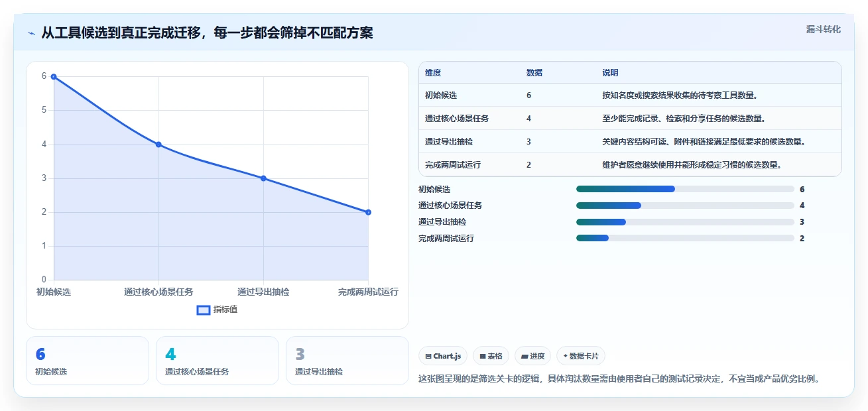The image size is (868, 411).
Task: Click the 通过导出抽检 progress bar
Action: 685,222
